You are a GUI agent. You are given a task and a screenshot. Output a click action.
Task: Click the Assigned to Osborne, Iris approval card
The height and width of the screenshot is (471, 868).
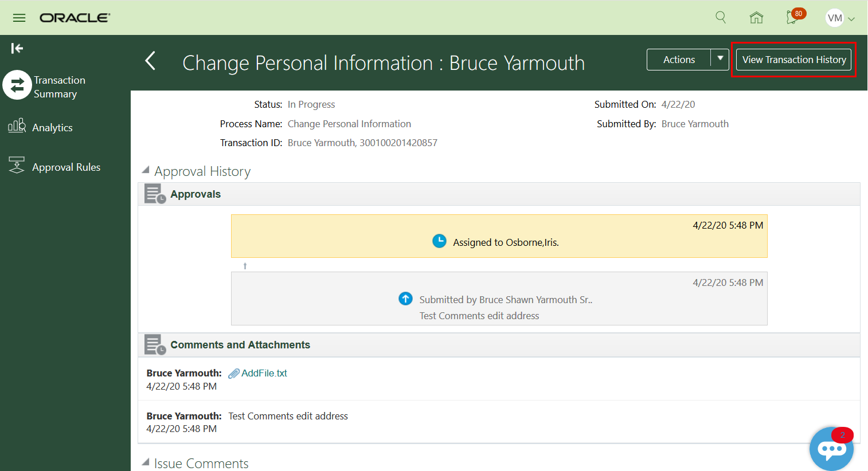499,236
